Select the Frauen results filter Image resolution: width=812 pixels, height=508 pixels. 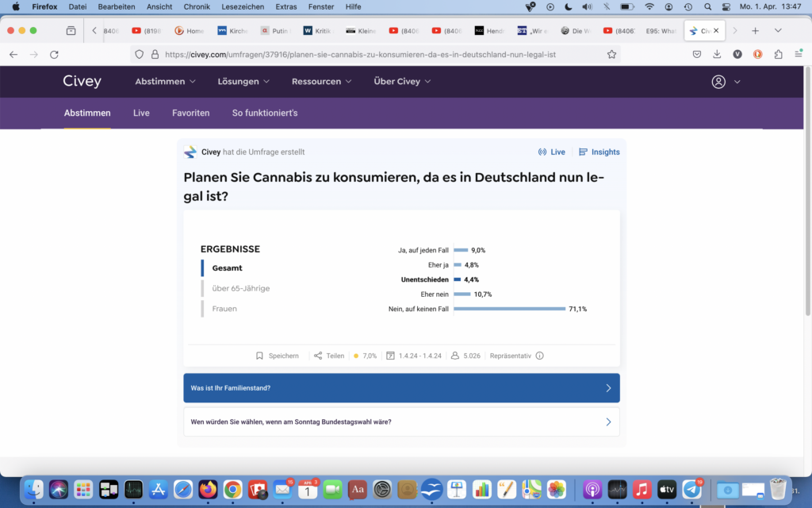click(x=224, y=309)
